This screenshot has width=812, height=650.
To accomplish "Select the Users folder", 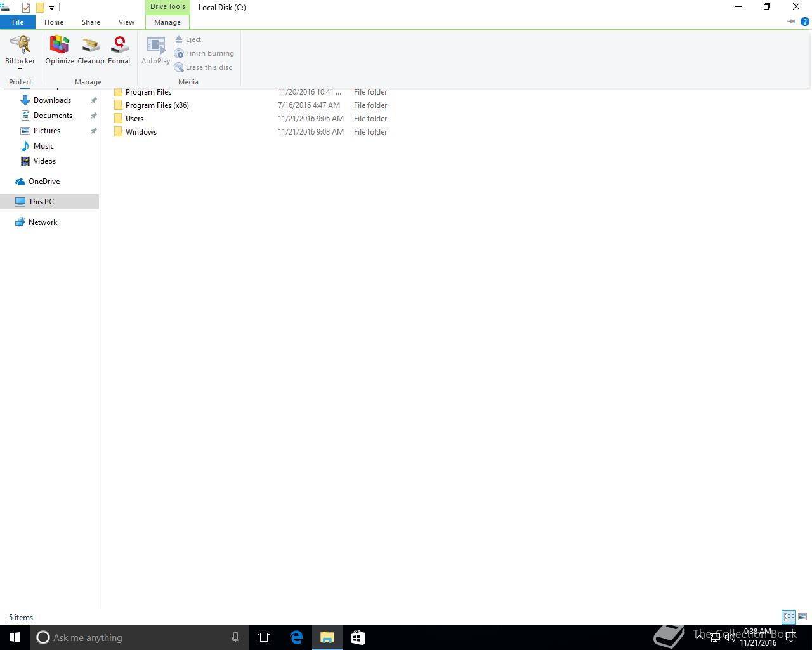I will (134, 119).
